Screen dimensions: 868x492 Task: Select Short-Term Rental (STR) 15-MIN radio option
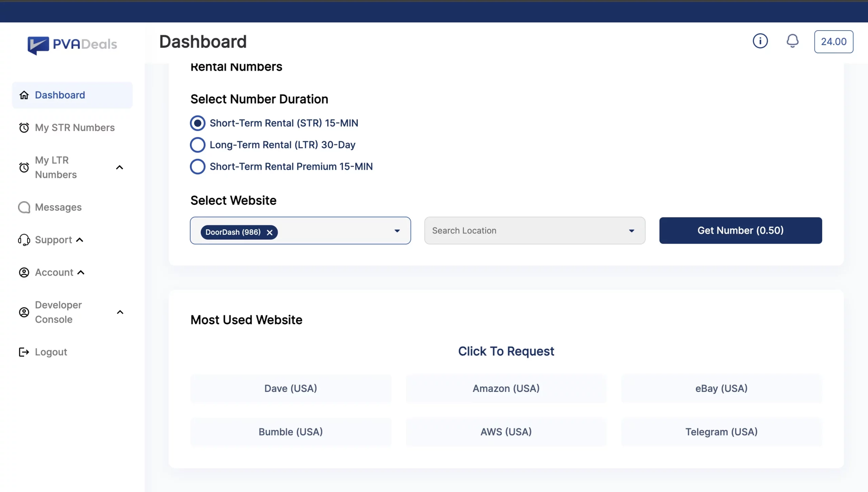[x=198, y=123]
